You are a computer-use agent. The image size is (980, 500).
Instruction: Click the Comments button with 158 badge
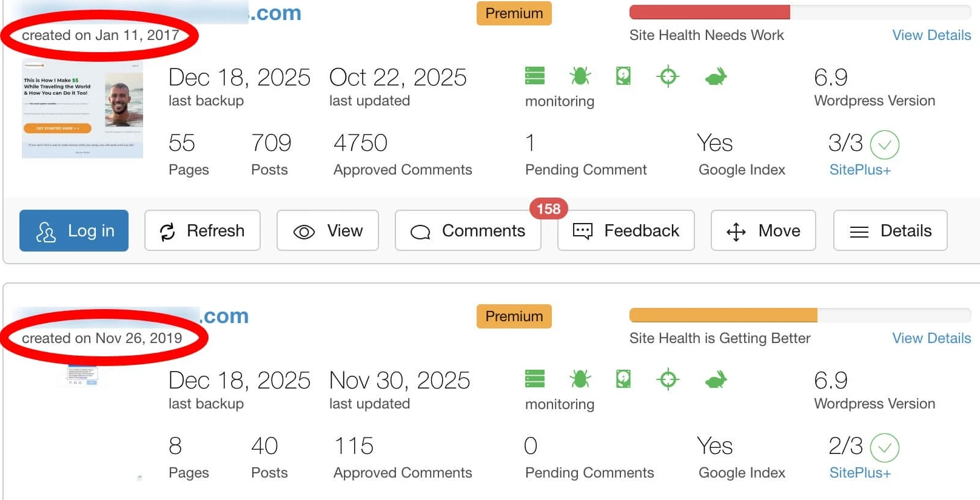click(x=468, y=230)
